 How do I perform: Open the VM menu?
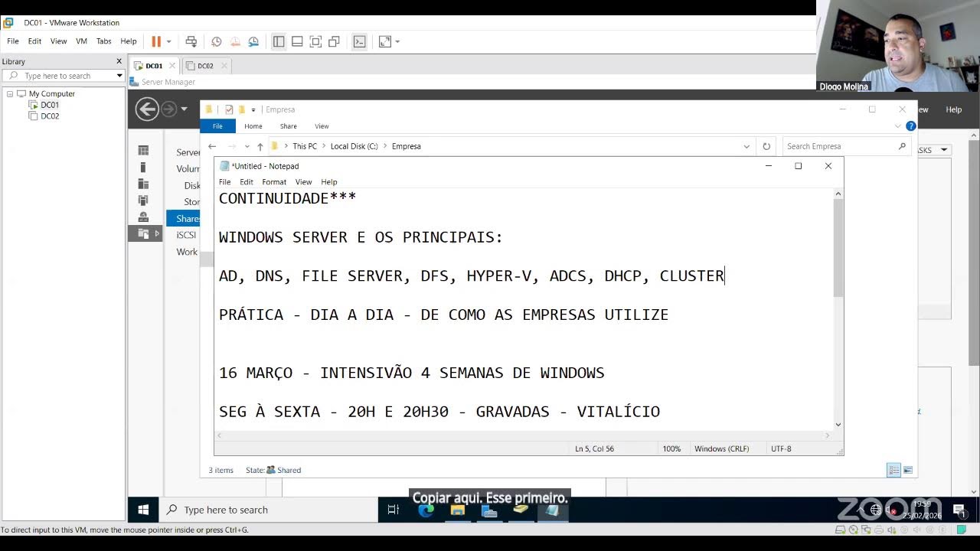(81, 41)
